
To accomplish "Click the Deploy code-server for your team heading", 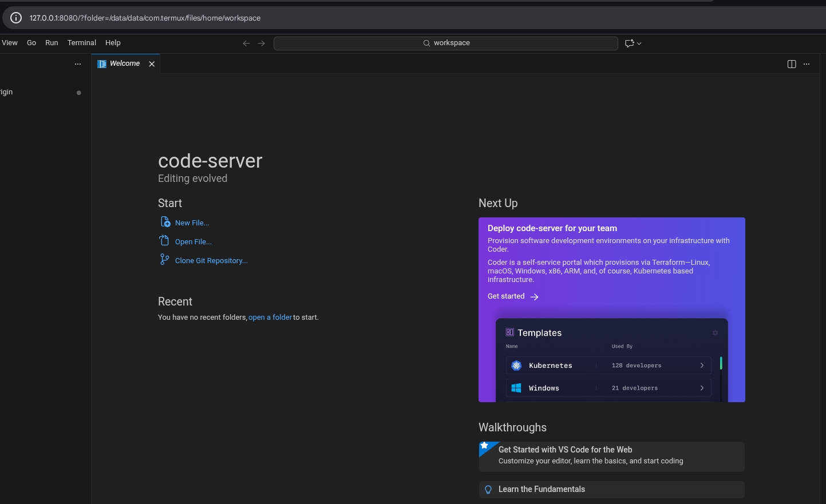I will (552, 228).
